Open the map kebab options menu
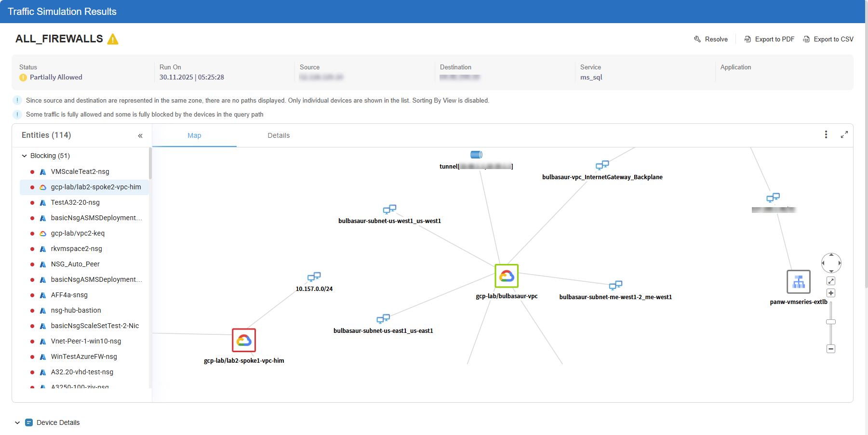 [826, 135]
